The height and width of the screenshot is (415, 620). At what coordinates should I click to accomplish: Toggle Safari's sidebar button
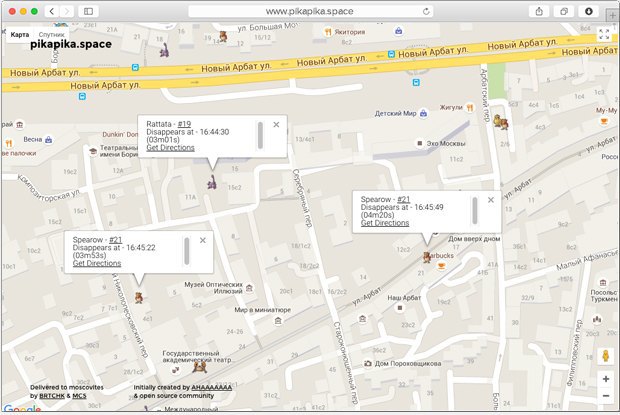(x=88, y=11)
